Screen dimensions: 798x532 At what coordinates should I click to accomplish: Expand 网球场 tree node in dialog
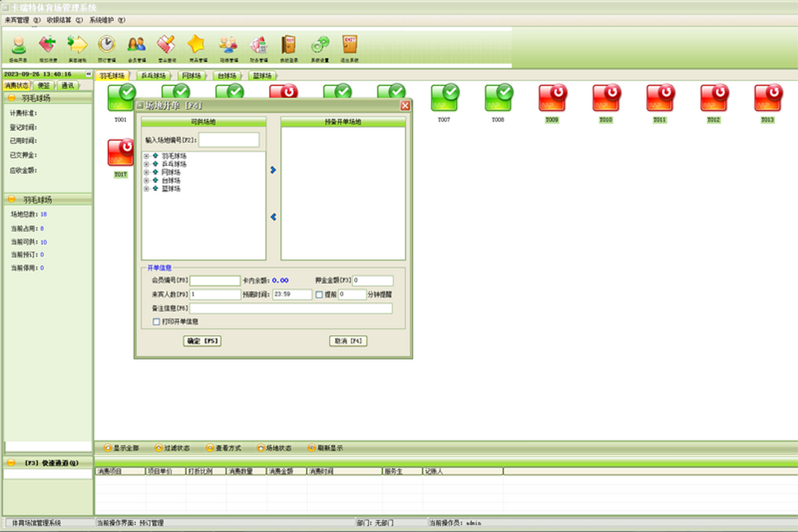146,172
